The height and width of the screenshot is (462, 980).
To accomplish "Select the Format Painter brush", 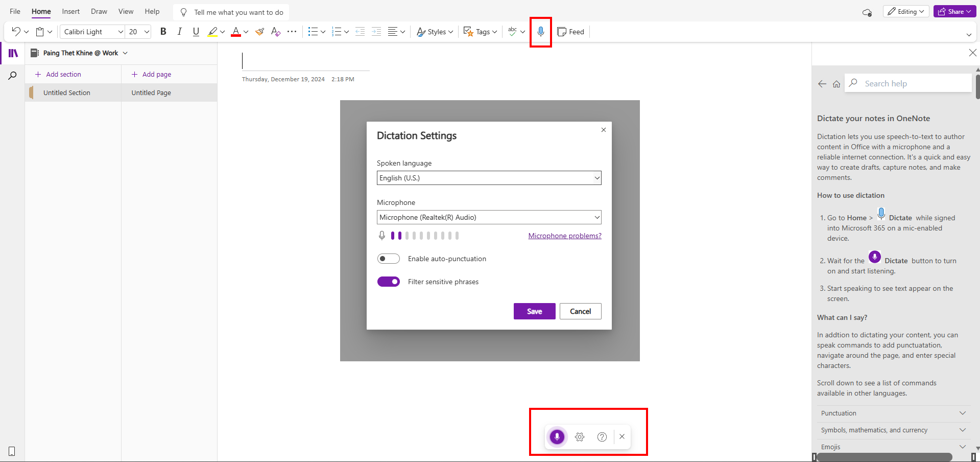I will [x=259, y=32].
